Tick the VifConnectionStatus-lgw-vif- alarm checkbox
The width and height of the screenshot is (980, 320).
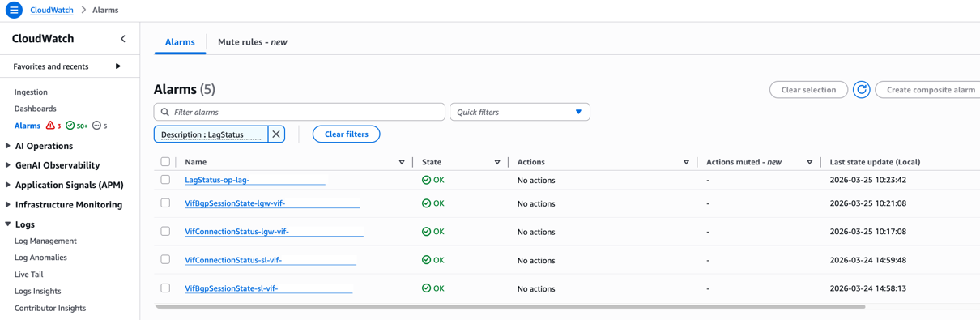pos(165,232)
